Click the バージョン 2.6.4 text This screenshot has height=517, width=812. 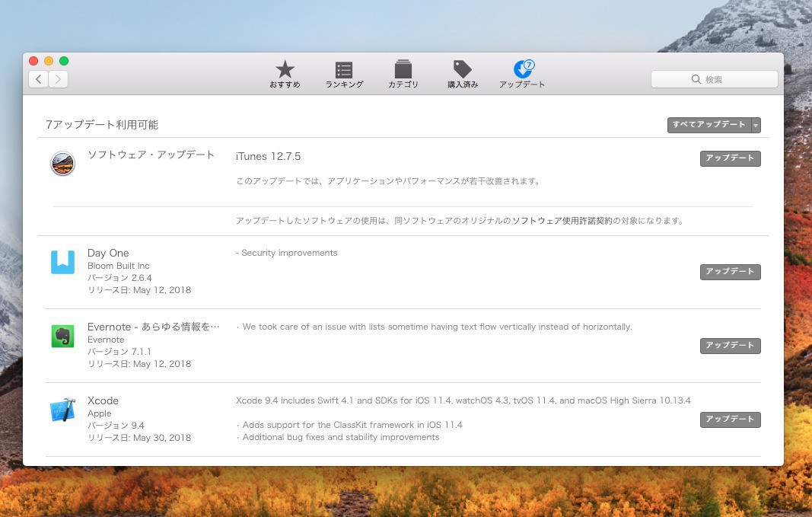pyautogui.click(x=119, y=278)
